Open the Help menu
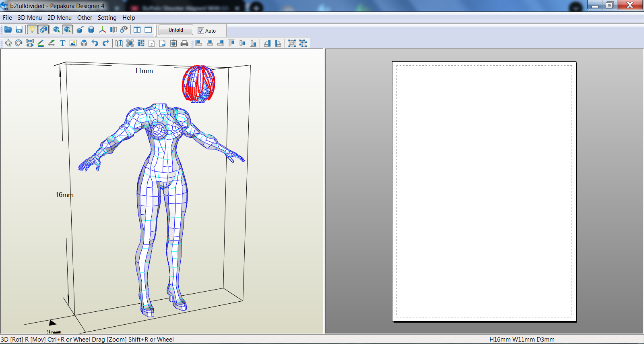 129,18
